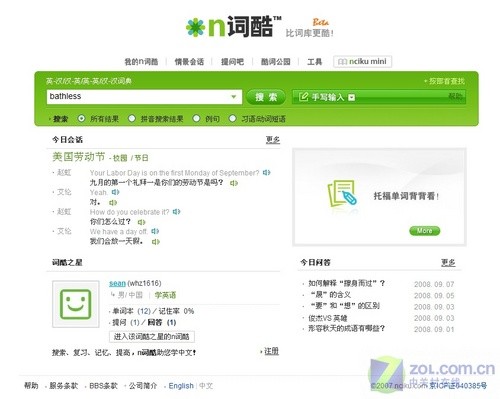Click date 2008.09.07 in 今日问答

[x=434, y=284]
